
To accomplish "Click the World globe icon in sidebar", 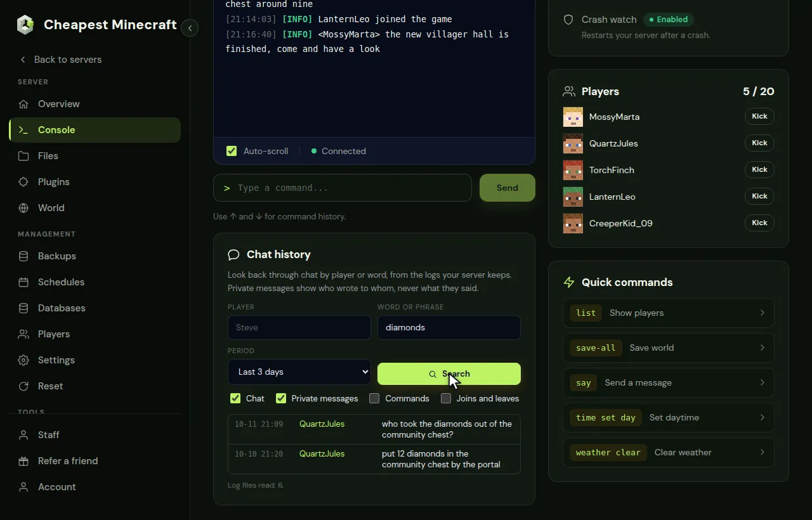I will tap(23, 208).
